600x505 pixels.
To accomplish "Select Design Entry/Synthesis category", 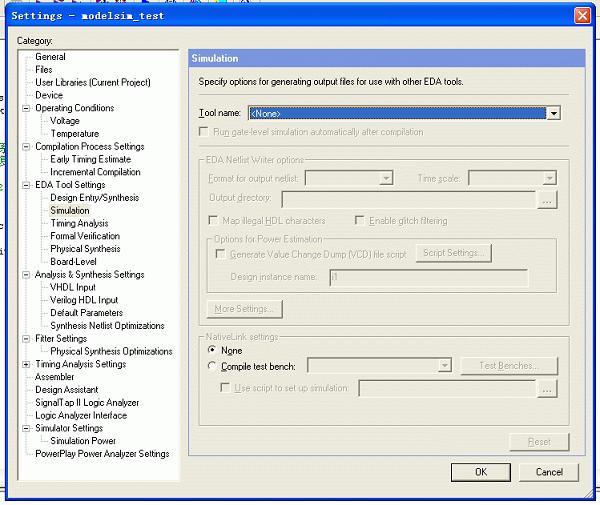I will (x=95, y=198).
